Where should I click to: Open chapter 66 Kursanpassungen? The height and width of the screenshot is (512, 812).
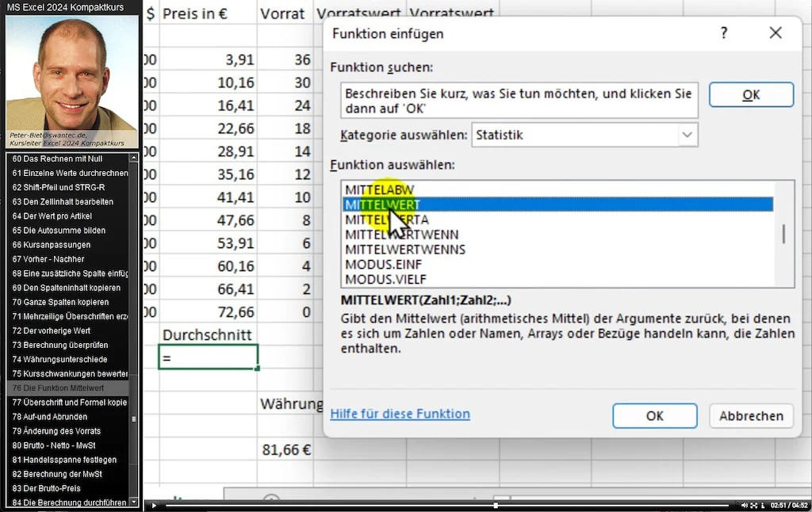click(67, 245)
